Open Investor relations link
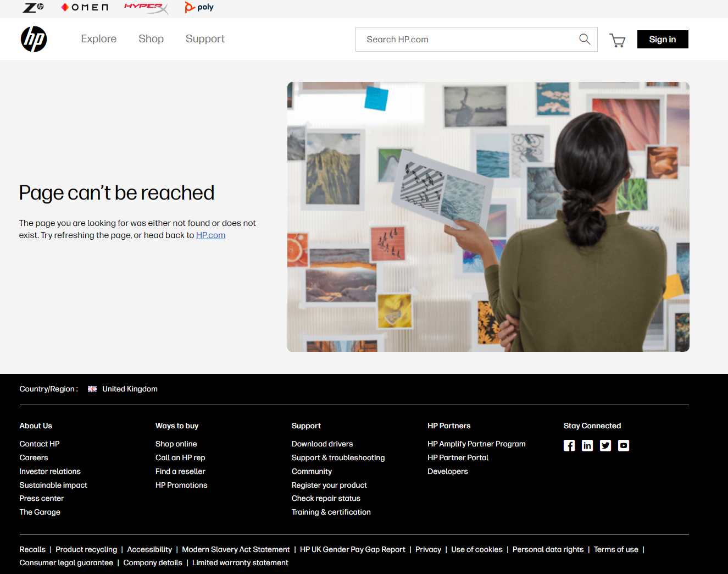The image size is (728, 574). [x=50, y=471]
